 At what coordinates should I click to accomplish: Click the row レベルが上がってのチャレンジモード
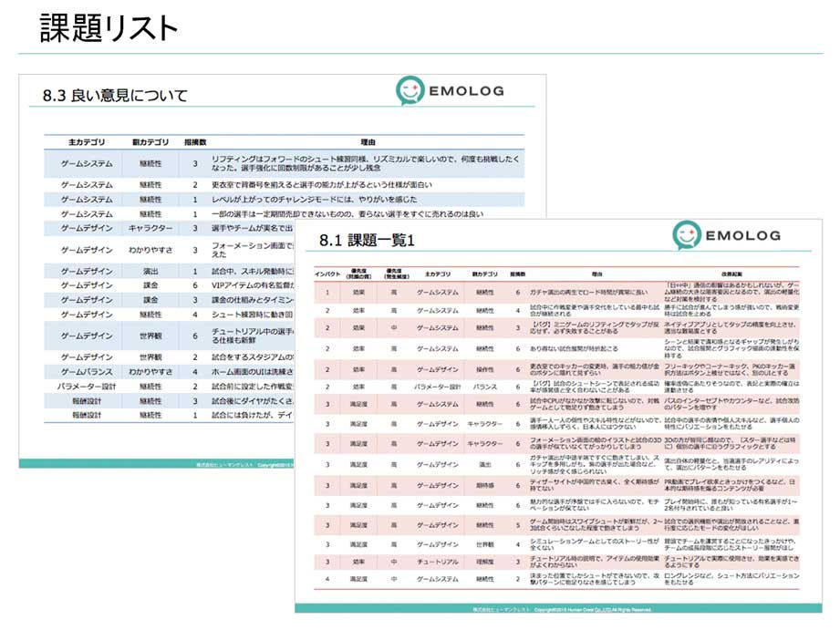point(284,200)
